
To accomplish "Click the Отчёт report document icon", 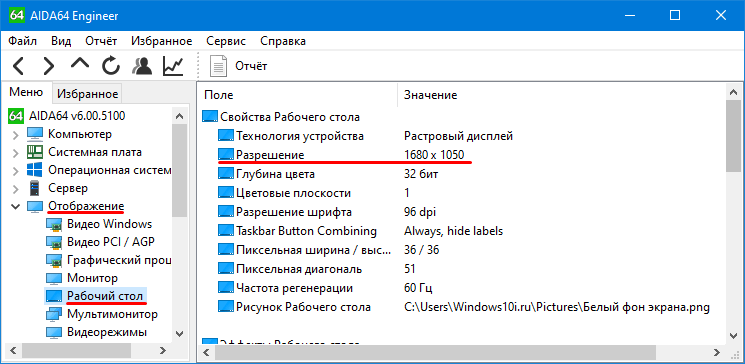I will coord(218,66).
